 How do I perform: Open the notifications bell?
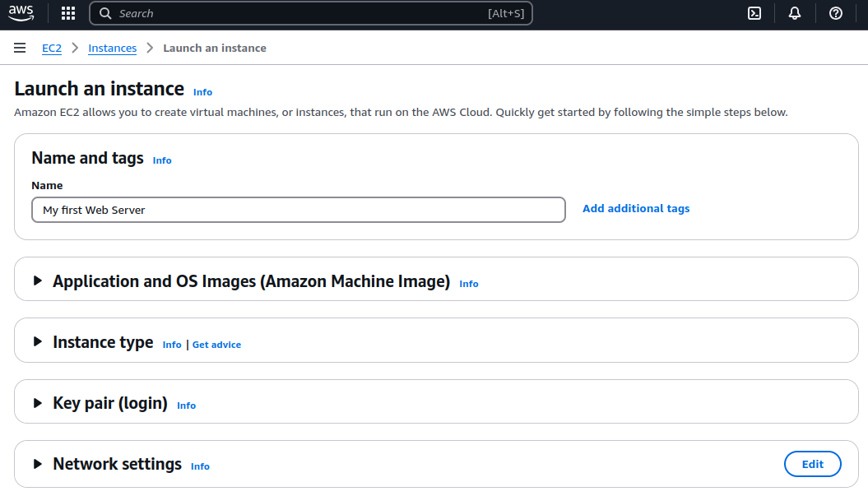pos(795,13)
